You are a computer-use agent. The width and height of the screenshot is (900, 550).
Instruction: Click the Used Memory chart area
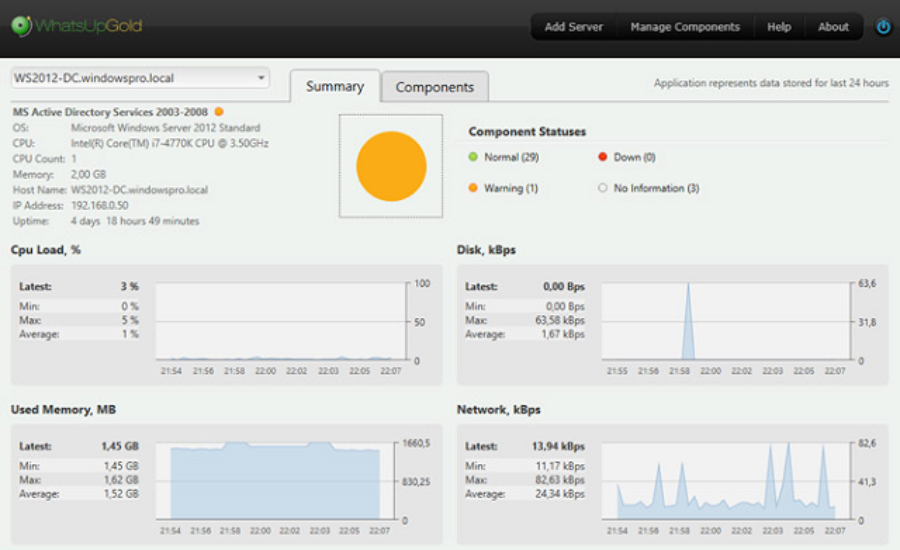(275, 481)
